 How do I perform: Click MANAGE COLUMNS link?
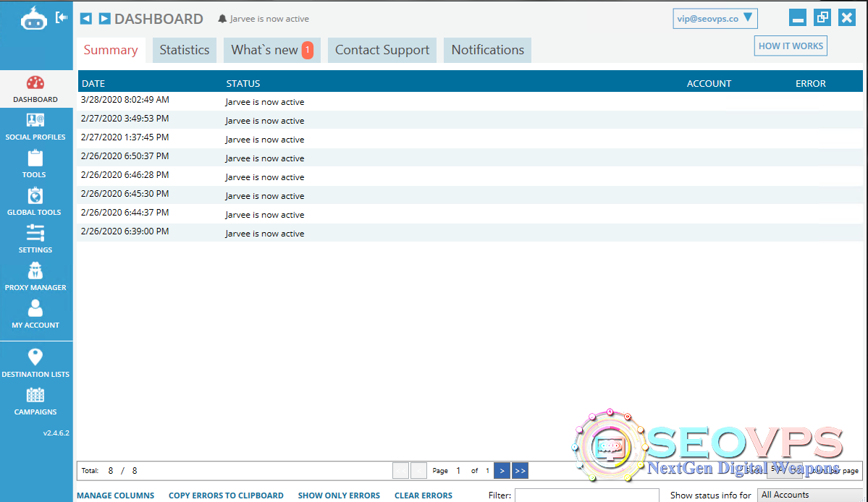pyautogui.click(x=116, y=495)
